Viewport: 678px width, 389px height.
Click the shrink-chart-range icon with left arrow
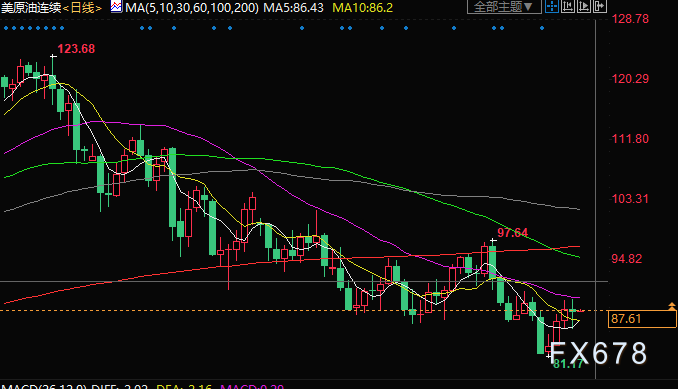point(567,6)
